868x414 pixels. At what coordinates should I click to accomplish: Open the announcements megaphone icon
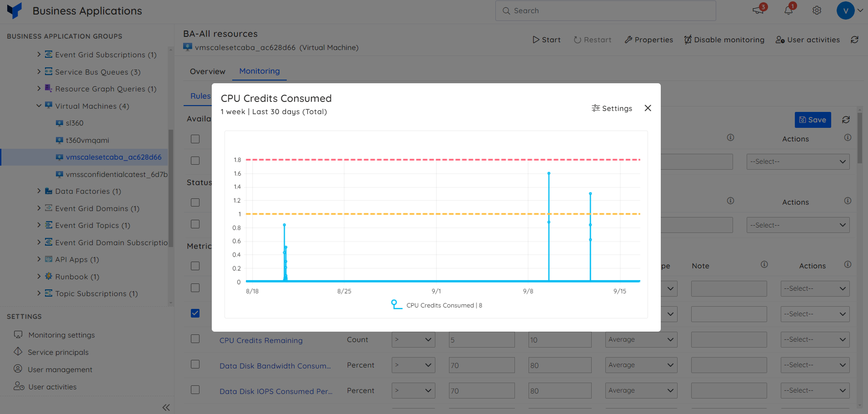coord(758,10)
